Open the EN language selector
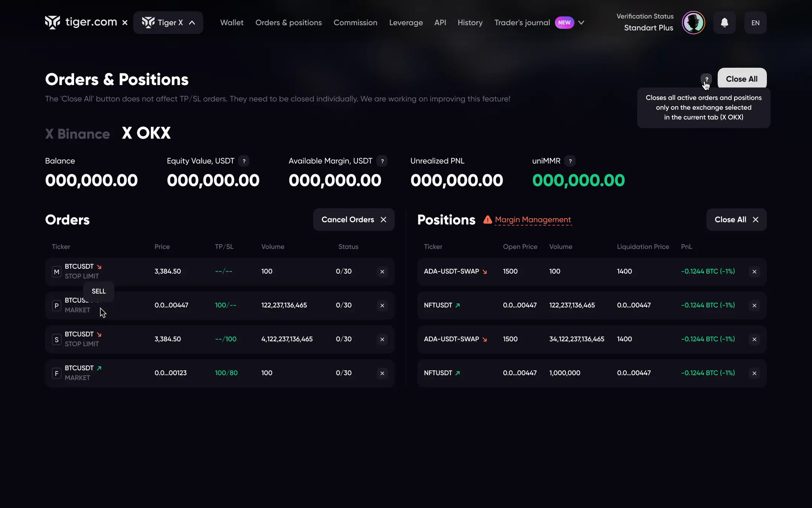This screenshot has height=508, width=812. point(755,23)
